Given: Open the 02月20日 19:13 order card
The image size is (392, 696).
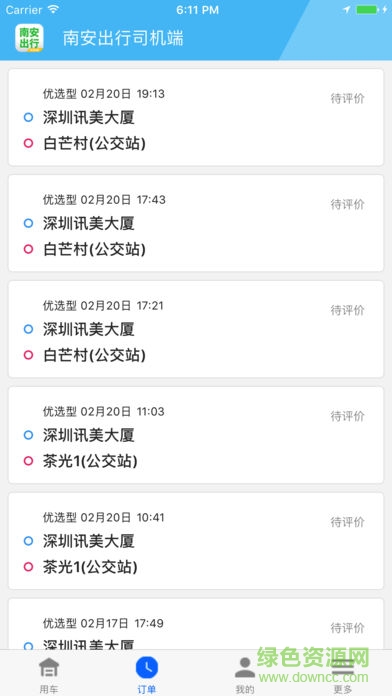Looking at the screenshot, I should [x=196, y=117].
